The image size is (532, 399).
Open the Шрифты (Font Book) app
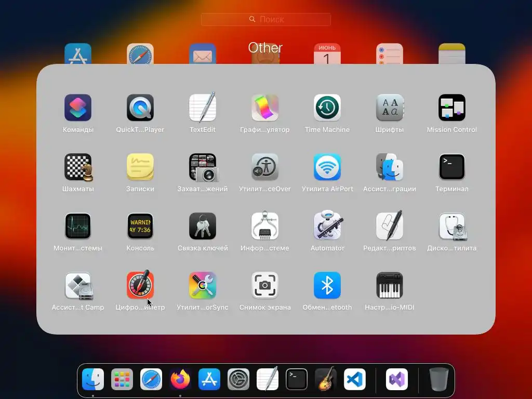(x=390, y=108)
